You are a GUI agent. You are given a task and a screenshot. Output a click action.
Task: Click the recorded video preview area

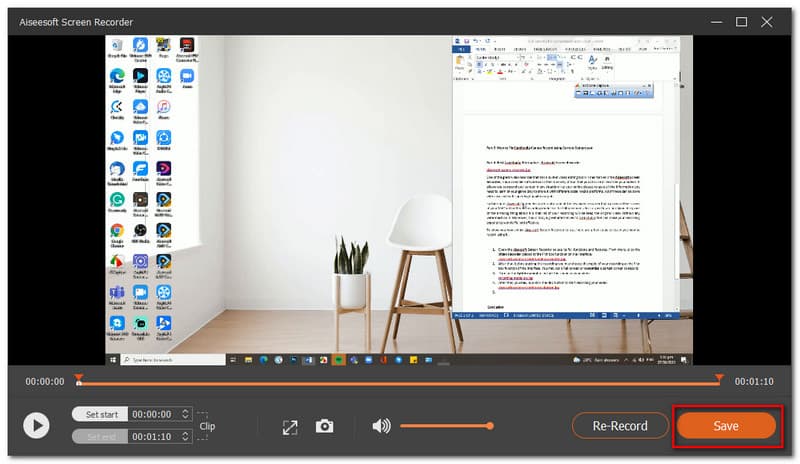[398, 200]
